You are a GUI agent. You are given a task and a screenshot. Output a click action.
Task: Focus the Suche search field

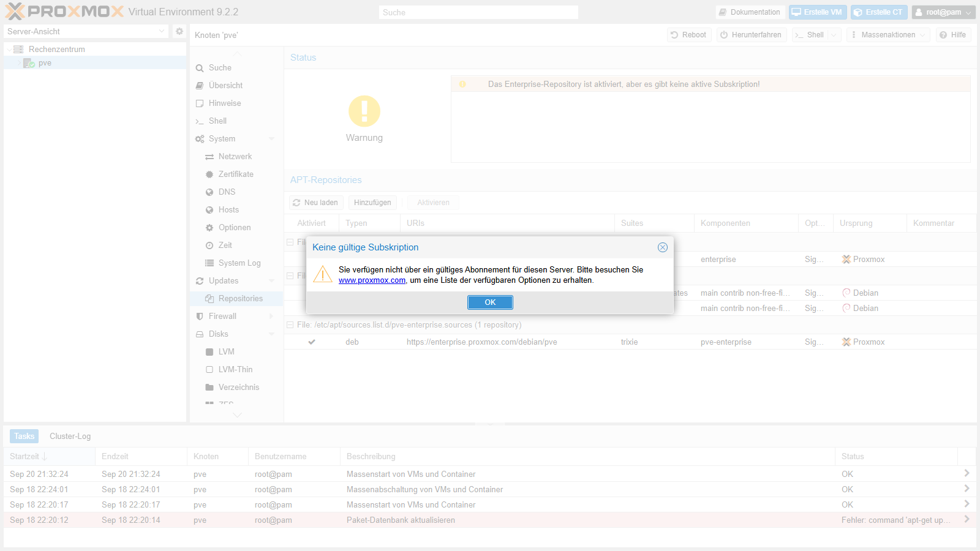478,12
